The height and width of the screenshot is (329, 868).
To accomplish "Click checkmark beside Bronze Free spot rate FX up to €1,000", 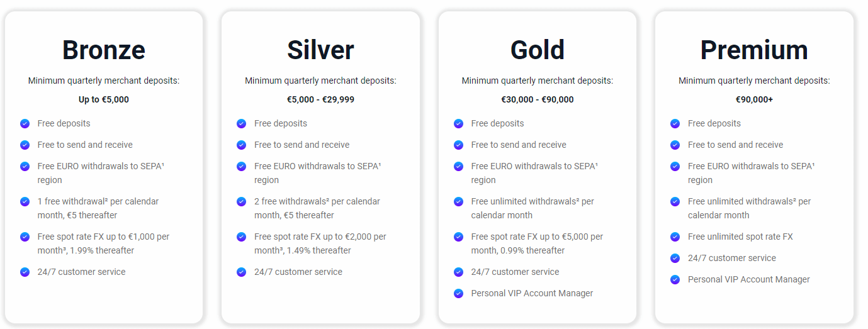I will click(x=25, y=237).
